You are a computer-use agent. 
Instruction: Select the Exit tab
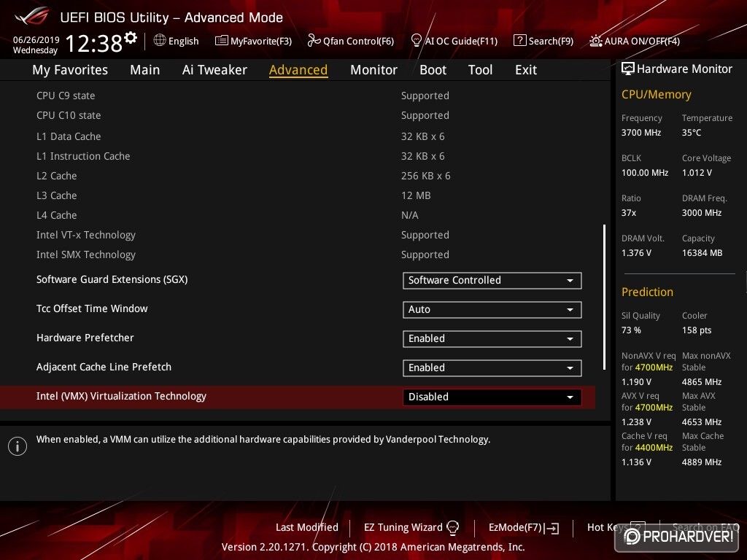[526, 70]
